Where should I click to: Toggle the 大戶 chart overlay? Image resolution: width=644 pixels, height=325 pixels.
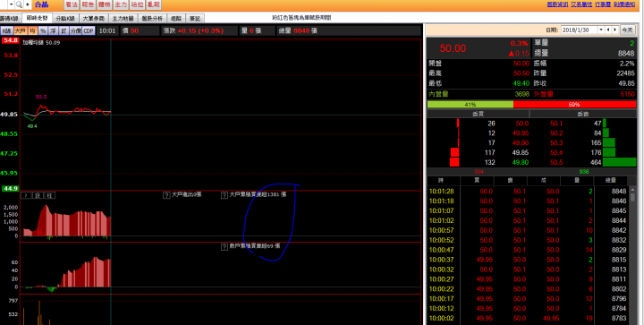click(x=20, y=30)
